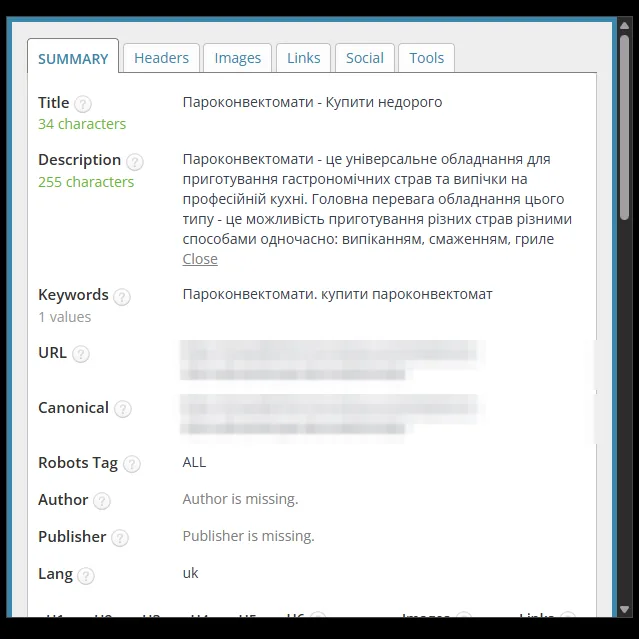Image resolution: width=639 pixels, height=639 pixels.
Task: Click the Publisher help question mark
Action: [120, 538]
